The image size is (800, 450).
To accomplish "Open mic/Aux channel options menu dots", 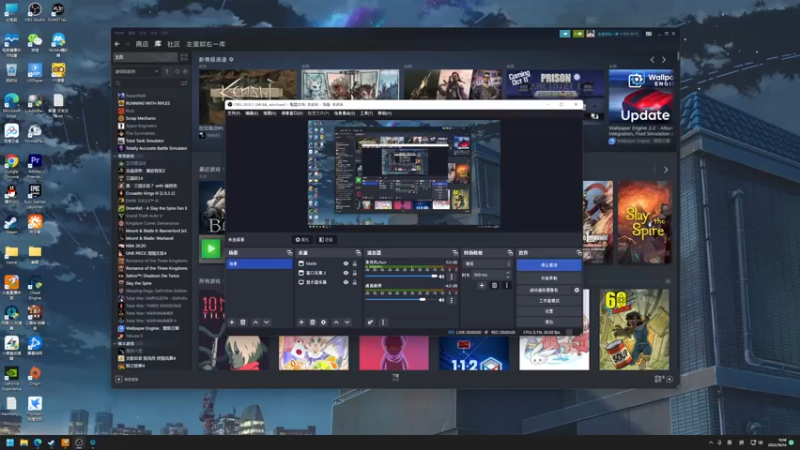I will pyautogui.click(x=452, y=277).
